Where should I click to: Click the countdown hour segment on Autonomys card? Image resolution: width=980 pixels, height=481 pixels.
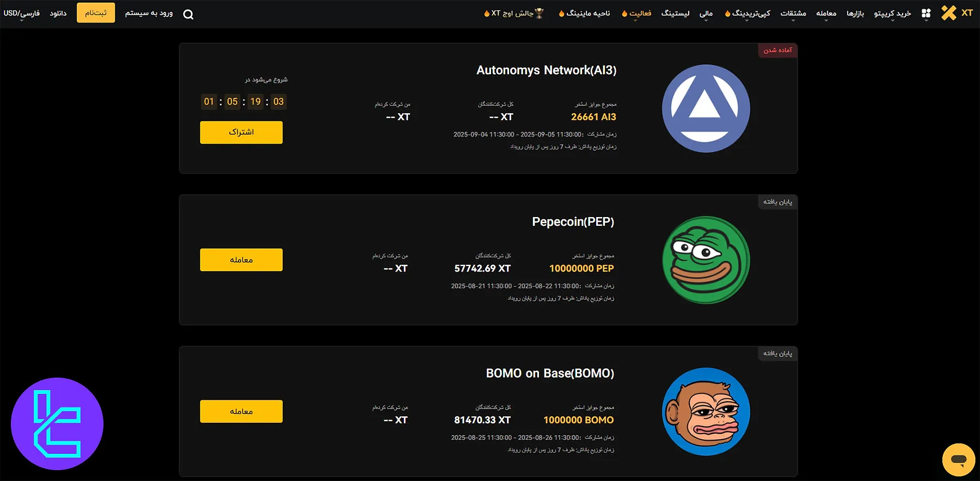(232, 102)
